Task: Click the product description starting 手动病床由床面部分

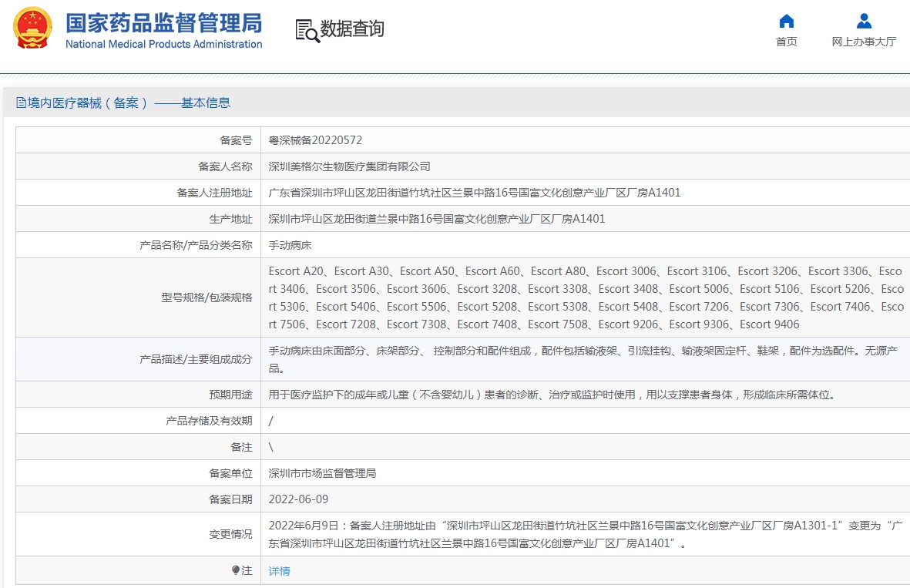Action: pyautogui.click(x=583, y=359)
